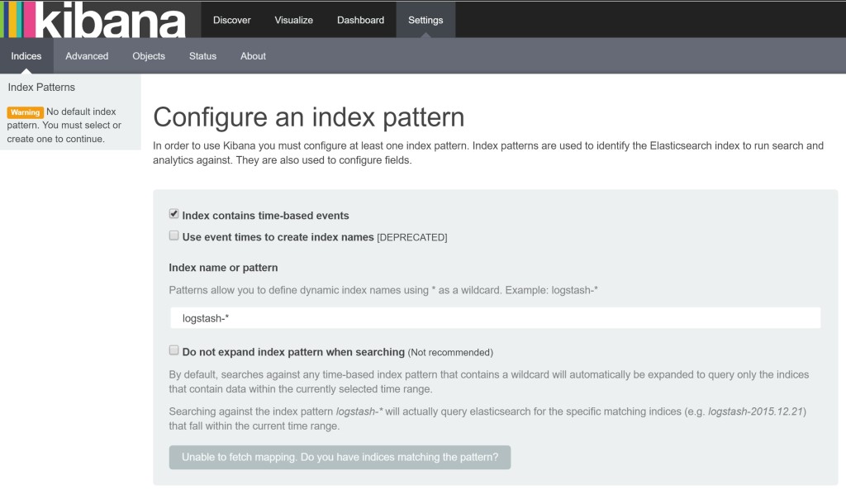This screenshot has width=846, height=504.
Task: Enable Use event times to create index names
Action: click(174, 235)
